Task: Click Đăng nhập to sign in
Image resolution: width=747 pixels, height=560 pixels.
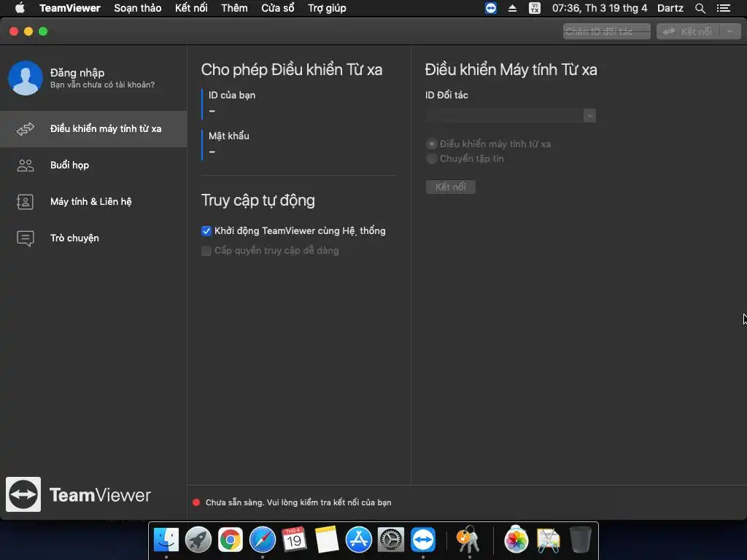Action: point(77,73)
